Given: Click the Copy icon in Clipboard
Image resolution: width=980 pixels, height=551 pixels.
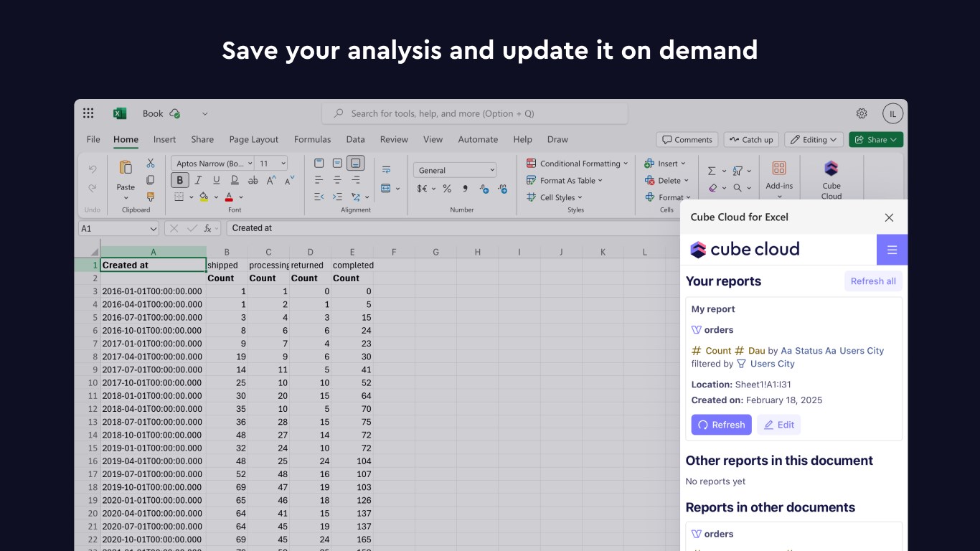Looking at the screenshot, I should tap(150, 180).
